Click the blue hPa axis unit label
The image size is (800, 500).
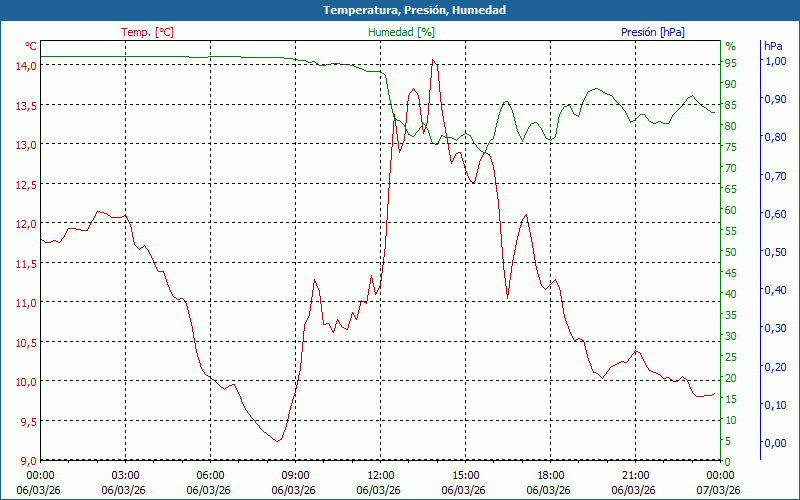click(x=773, y=46)
